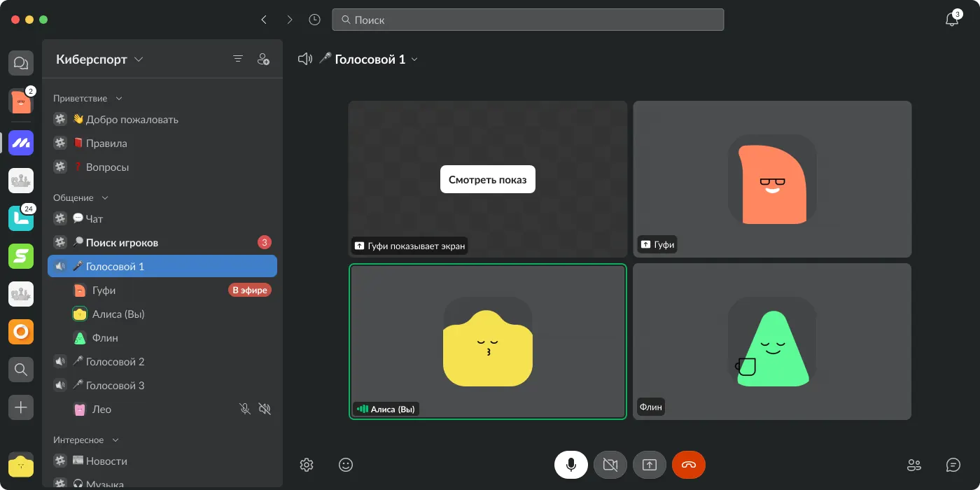Open Алиса (Вы) video tile

pos(488,342)
